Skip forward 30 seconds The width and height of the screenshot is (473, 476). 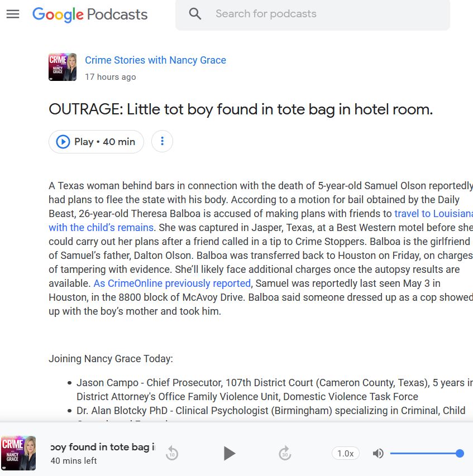coord(285,453)
